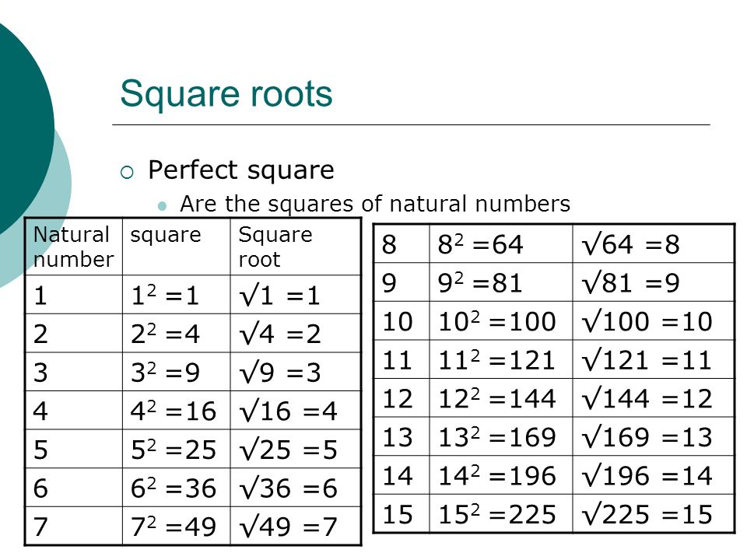Select the cell '√81 =9'
This screenshot has height=560, width=747.
point(653,282)
